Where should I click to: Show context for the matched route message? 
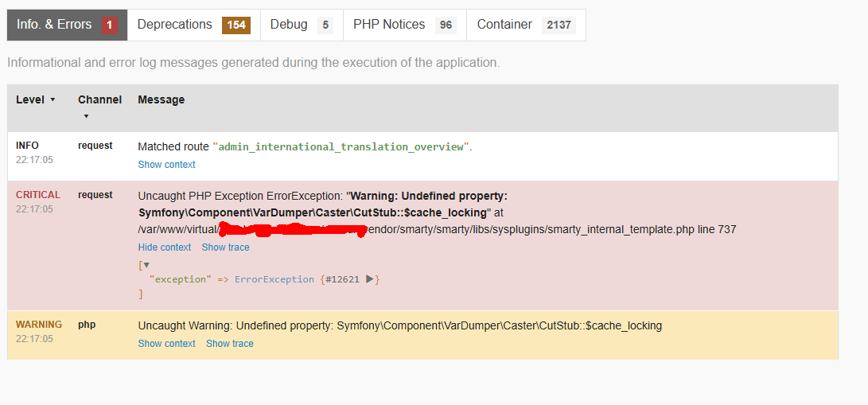click(166, 165)
